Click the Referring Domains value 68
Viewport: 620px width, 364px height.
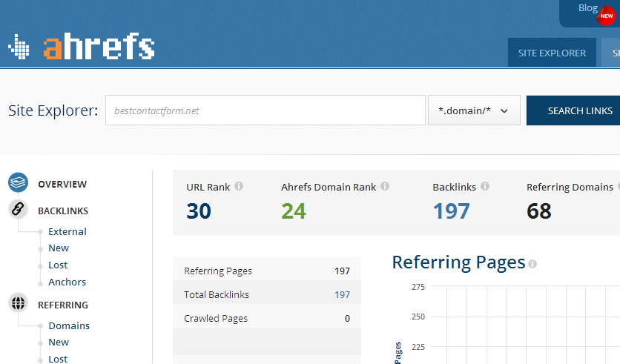click(x=538, y=211)
